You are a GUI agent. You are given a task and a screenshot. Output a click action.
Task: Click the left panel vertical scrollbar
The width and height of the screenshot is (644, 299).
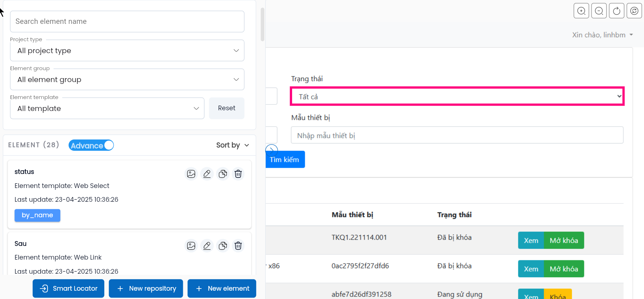pyautogui.click(x=262, y=25)
